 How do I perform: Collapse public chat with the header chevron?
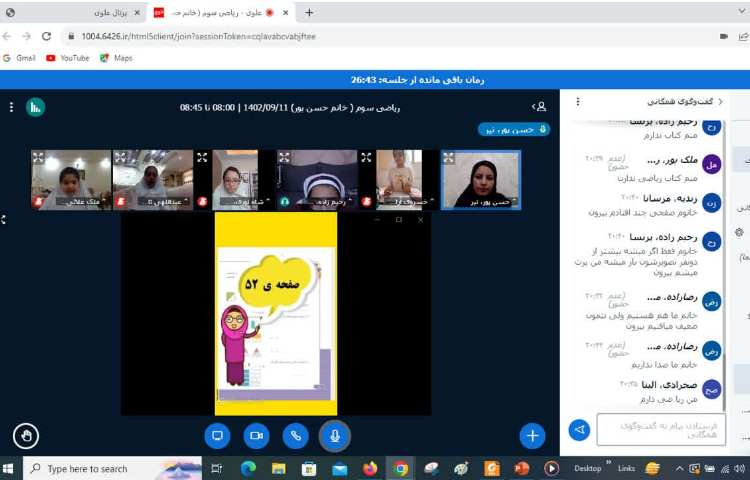click(721, 102)
